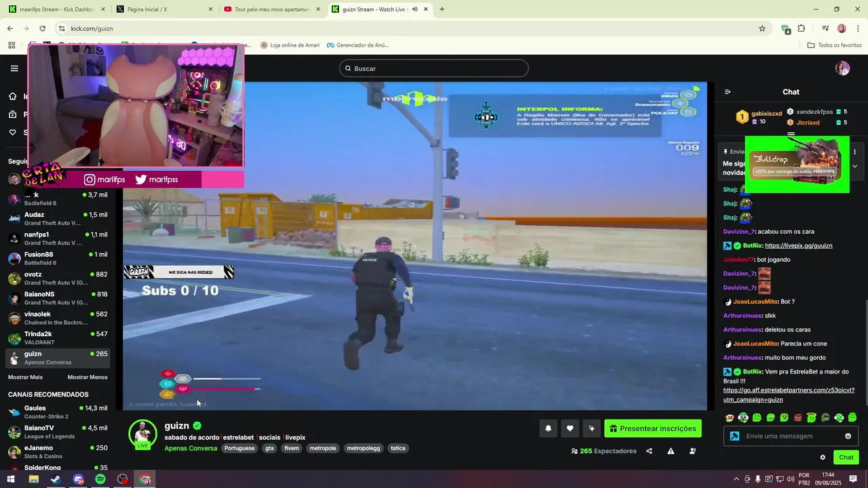868x488 pixels.
Task: Click the notification bell for guizn
Action: click(548, 428)
